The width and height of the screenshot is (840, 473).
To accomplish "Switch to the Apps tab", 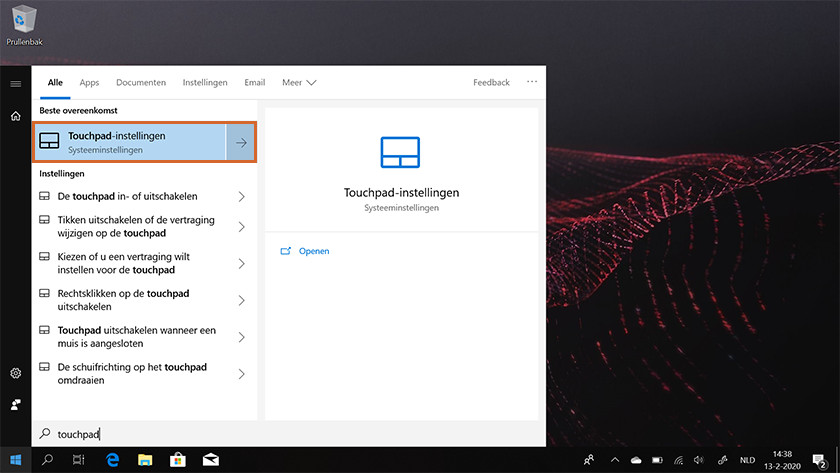I will 89,82.
